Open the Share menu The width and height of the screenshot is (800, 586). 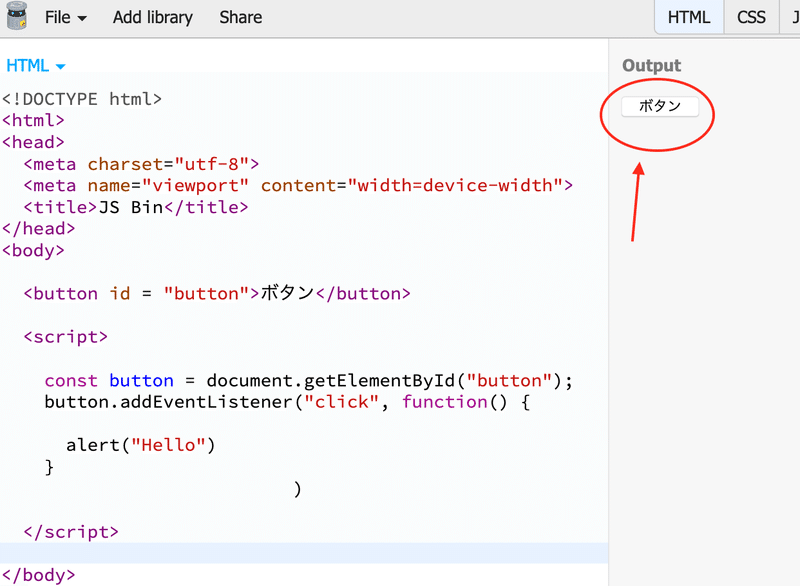click(x=240, y=17)
